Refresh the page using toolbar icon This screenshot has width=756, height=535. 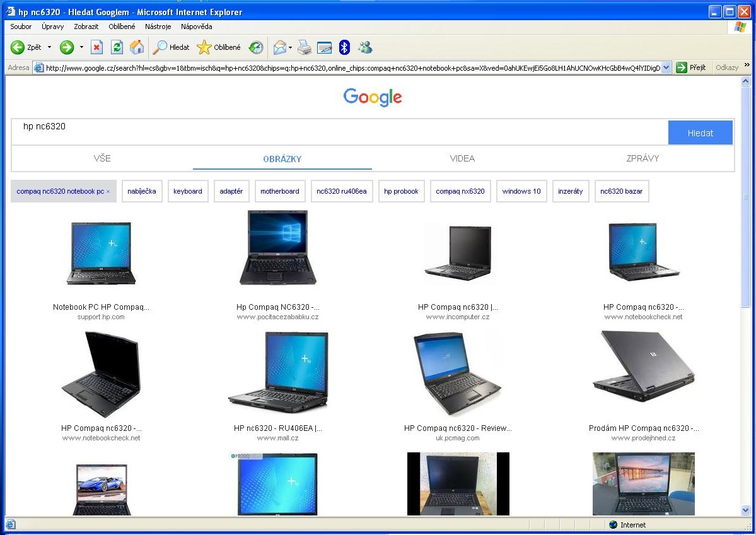click(117, 47)
